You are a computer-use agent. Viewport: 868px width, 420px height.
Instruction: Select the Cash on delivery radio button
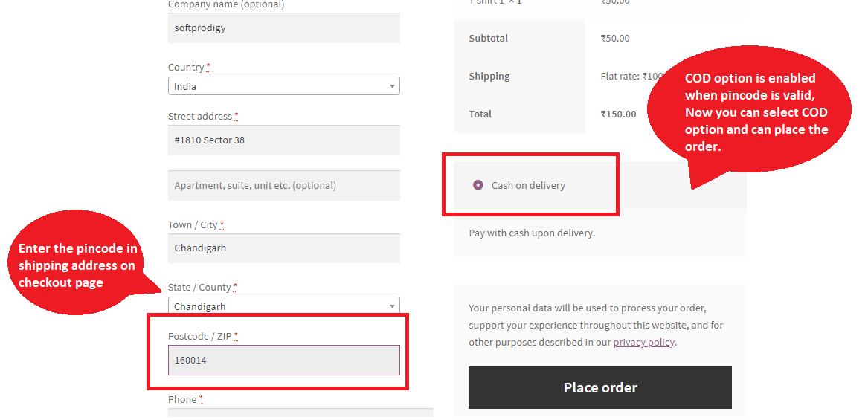tap(478, 185)
